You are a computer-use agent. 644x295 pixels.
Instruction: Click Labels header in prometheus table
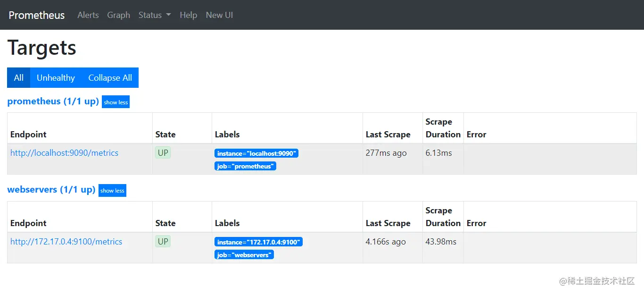[227, 135]
